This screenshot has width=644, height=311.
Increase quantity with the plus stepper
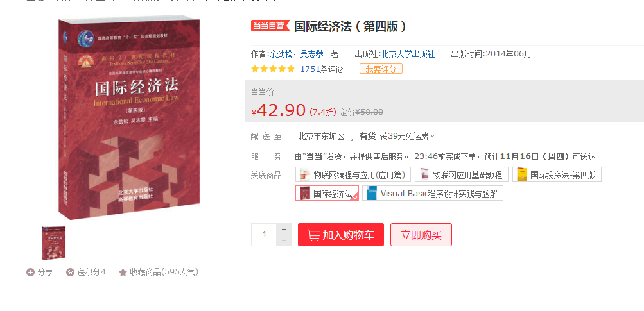point(284,229)
